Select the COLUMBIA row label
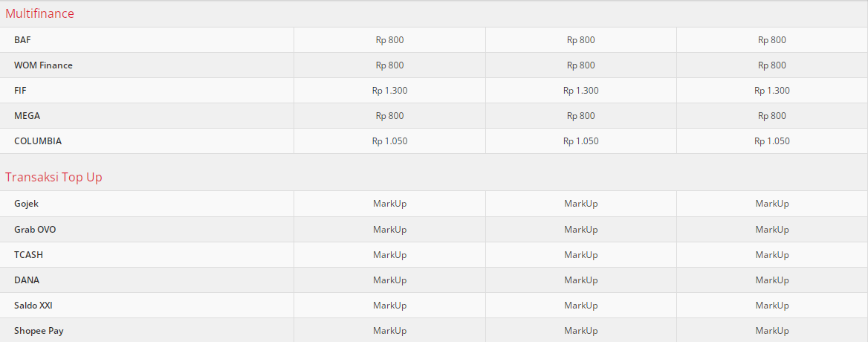The height and width of the screenshot is (342, 868). pyautogui.click(x=38, y=141)
